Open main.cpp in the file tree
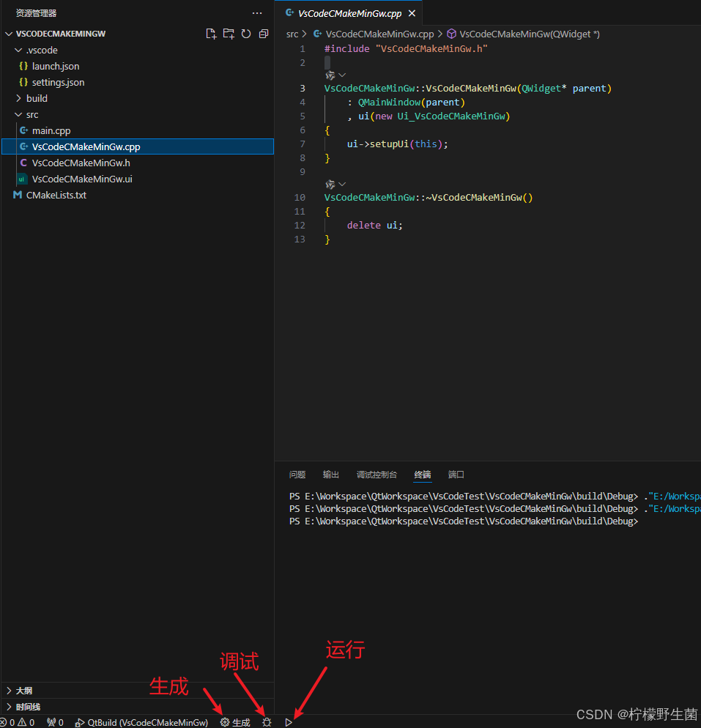 tap(51, 130)
